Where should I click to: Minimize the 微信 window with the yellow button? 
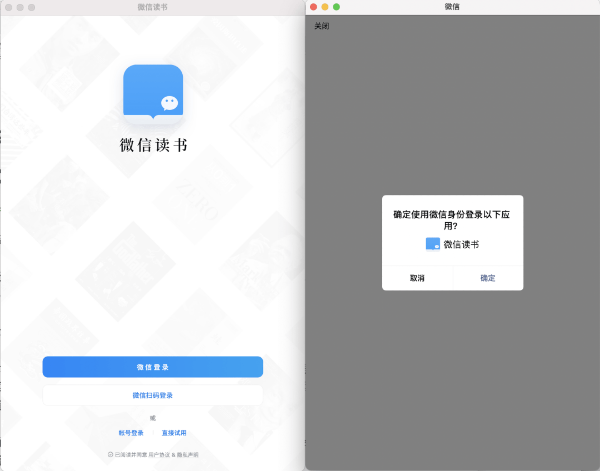[x=325, y=7]
